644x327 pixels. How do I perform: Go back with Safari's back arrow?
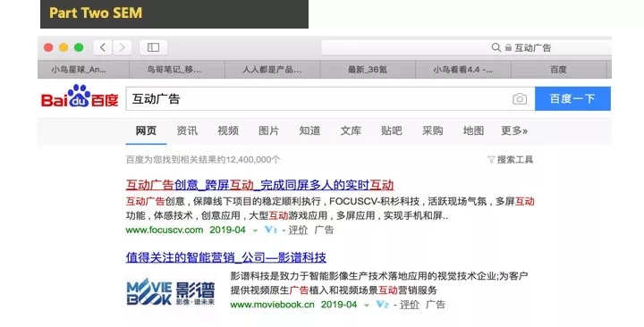point(103,47)
